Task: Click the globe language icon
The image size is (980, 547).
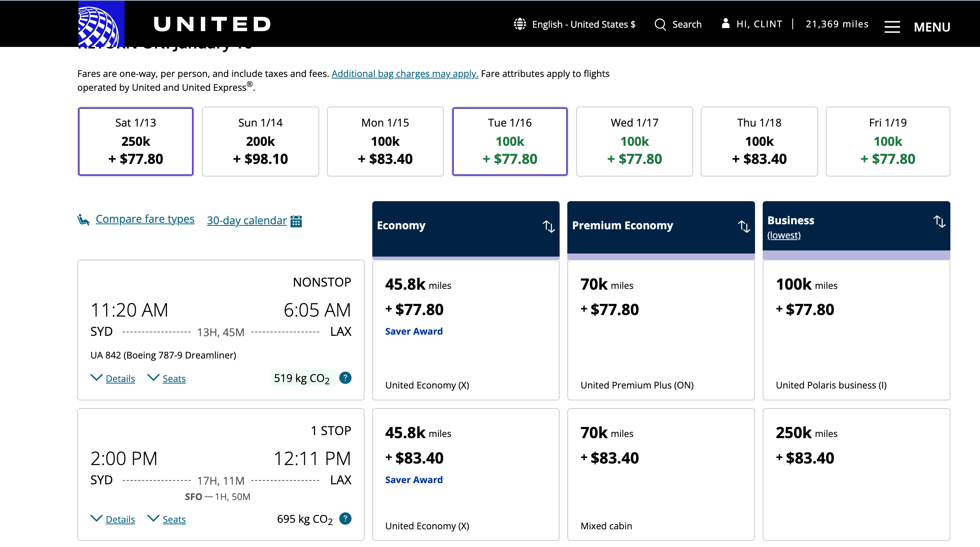Action: [x=520, y=24]
